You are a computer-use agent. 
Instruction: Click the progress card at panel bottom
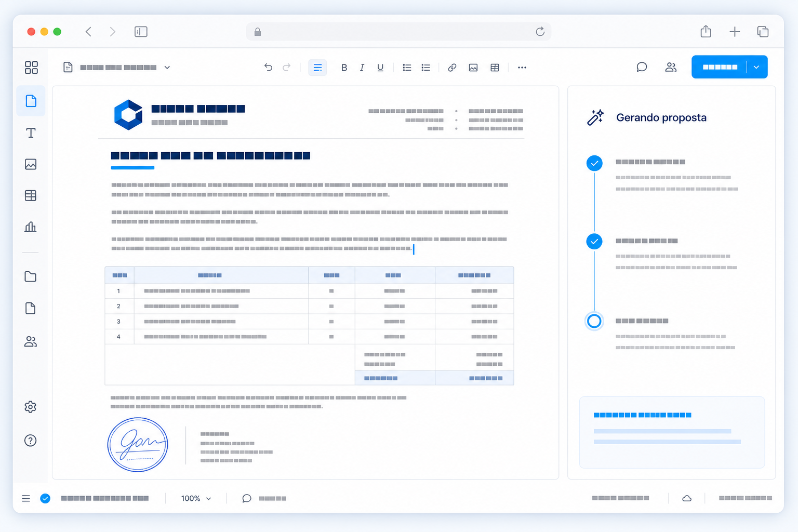(672, 432)
